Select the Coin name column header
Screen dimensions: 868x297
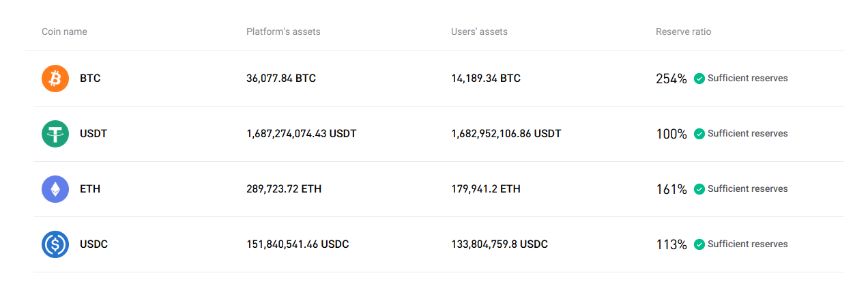64,31
